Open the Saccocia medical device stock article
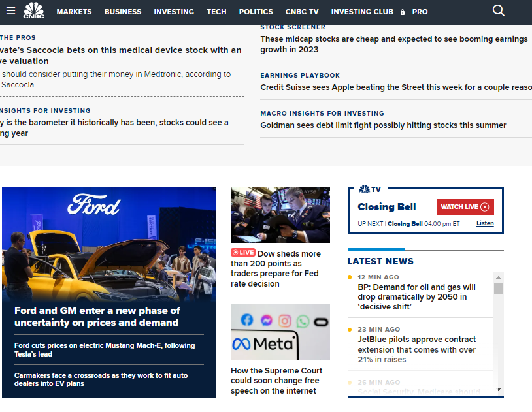The width and height of the screenshot is (532, 412). click(x=121, y=55)
